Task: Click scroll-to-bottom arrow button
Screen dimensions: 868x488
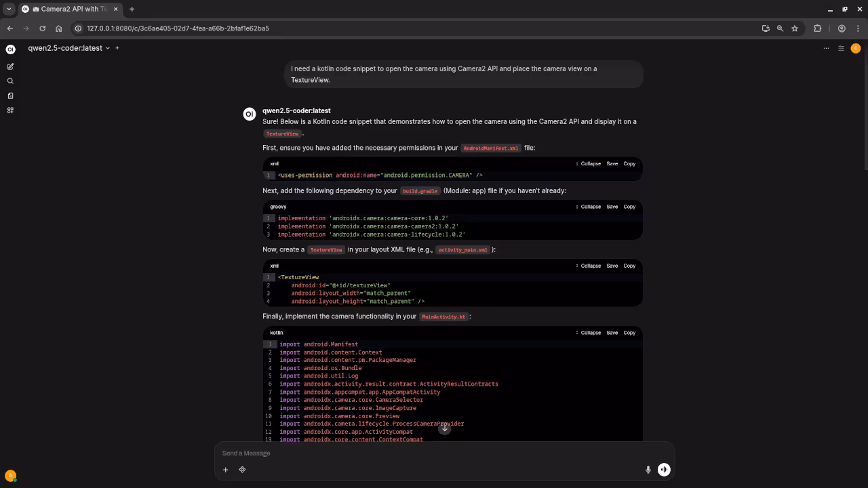Action: (x=444, y=428)
